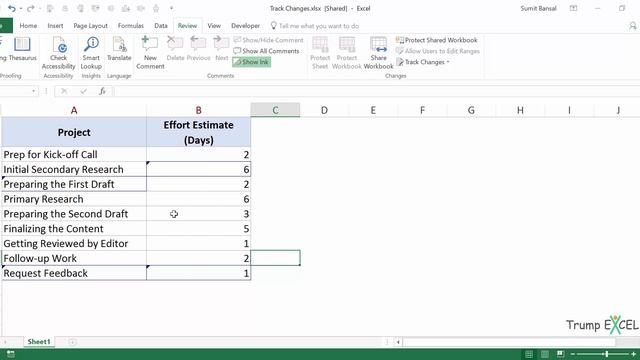The image size is (640, 360).
Task: Run Check Accessibility
Action: tap(59, 53)
